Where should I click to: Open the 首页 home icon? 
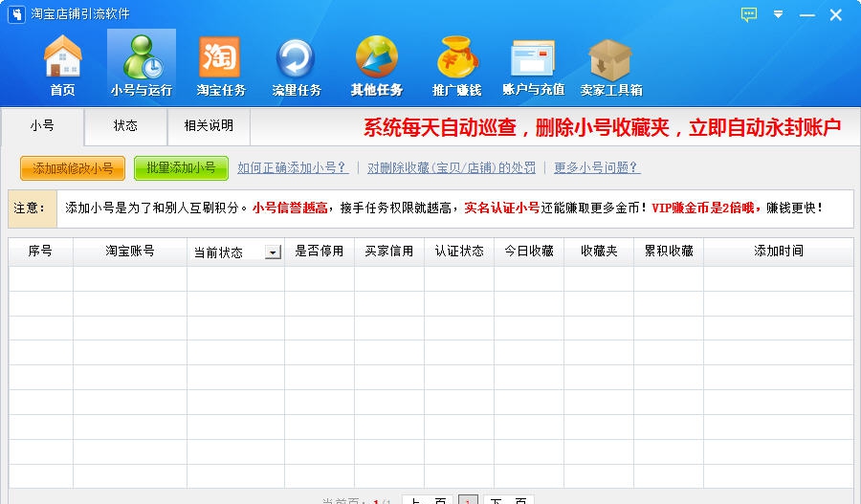coord(62,65)
